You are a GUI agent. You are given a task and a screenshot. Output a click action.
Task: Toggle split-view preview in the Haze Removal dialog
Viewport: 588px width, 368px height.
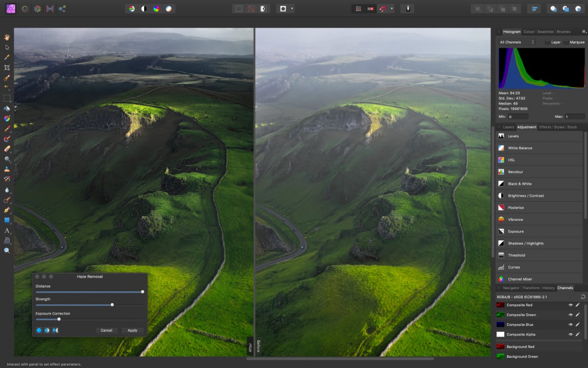47,330
